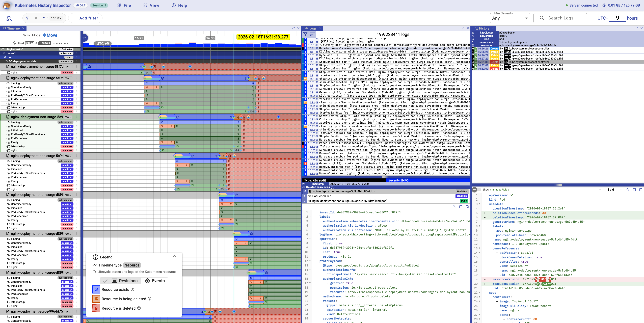
Task: Open related resource PodScheduled condition
Action: [x=386, y=196]
